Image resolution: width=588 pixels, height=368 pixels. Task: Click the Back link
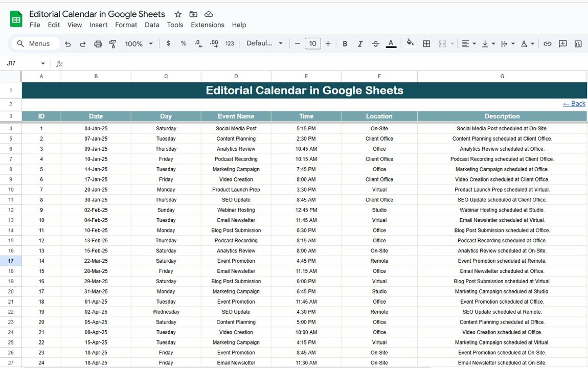574,104
